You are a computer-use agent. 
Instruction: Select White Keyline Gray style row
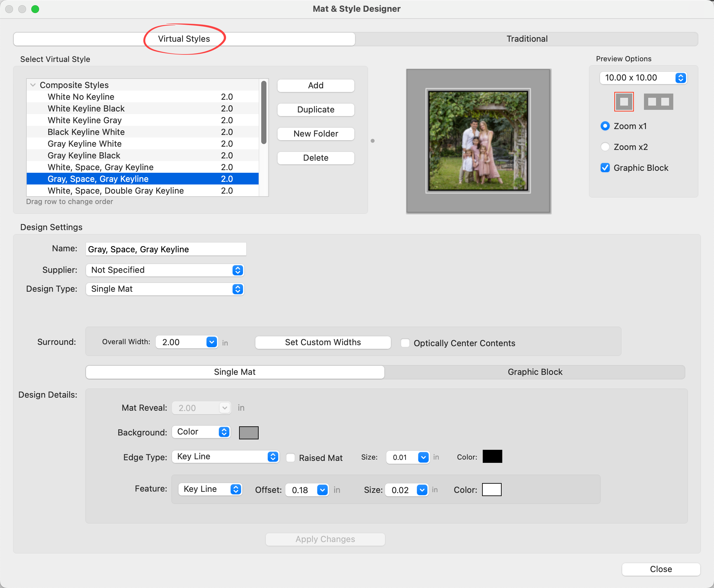coord(85,120)
